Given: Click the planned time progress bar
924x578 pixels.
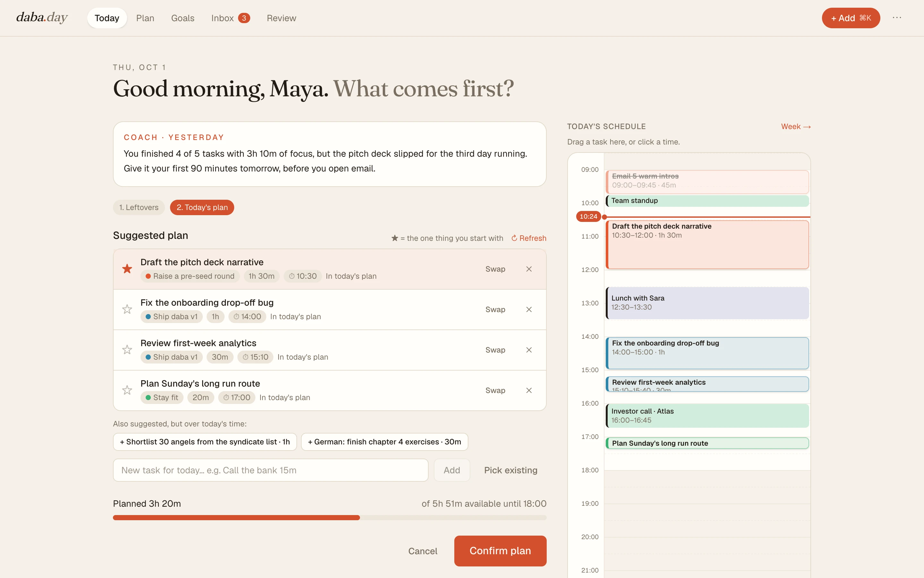Looking at the screenshot, I should 330,518.
